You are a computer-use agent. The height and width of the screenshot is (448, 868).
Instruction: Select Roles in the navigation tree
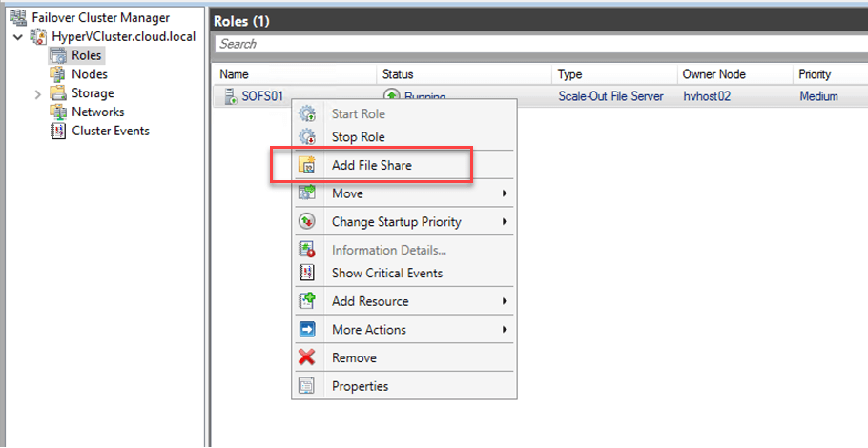[86, 55]
